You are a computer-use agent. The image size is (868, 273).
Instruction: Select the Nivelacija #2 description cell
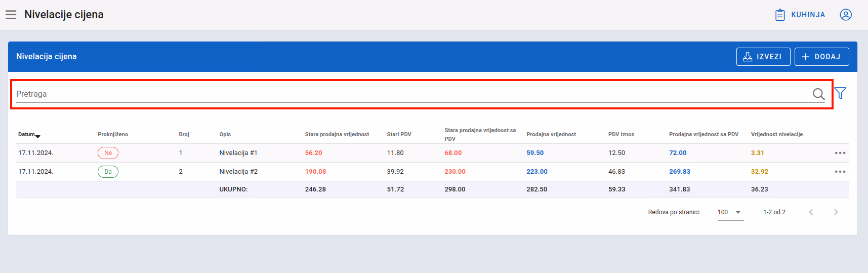point(238,172)
